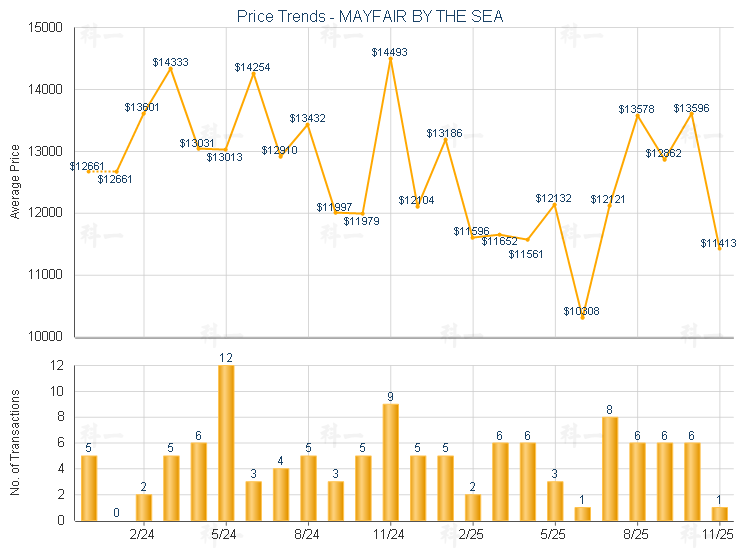Select the $13578 data point

[637, 115]
